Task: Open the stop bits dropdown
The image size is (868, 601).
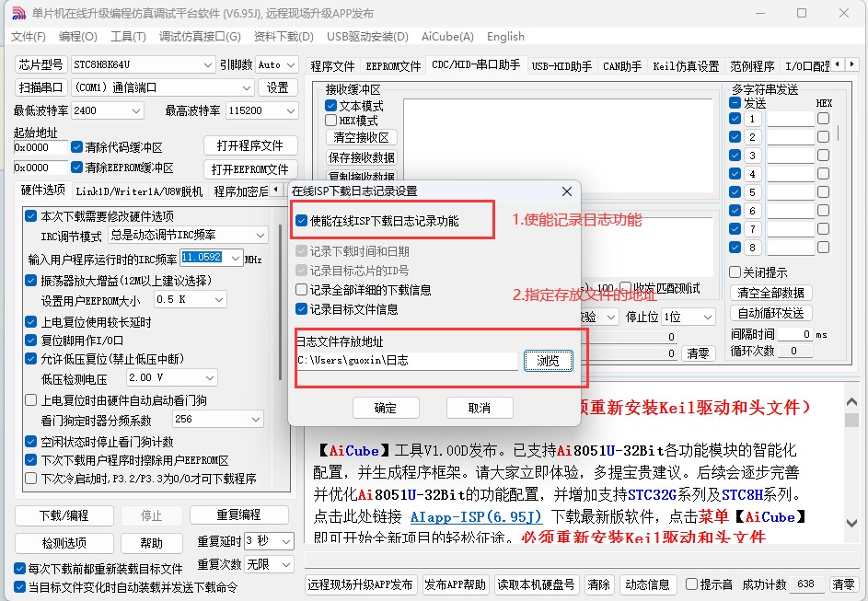Action: 689,318
